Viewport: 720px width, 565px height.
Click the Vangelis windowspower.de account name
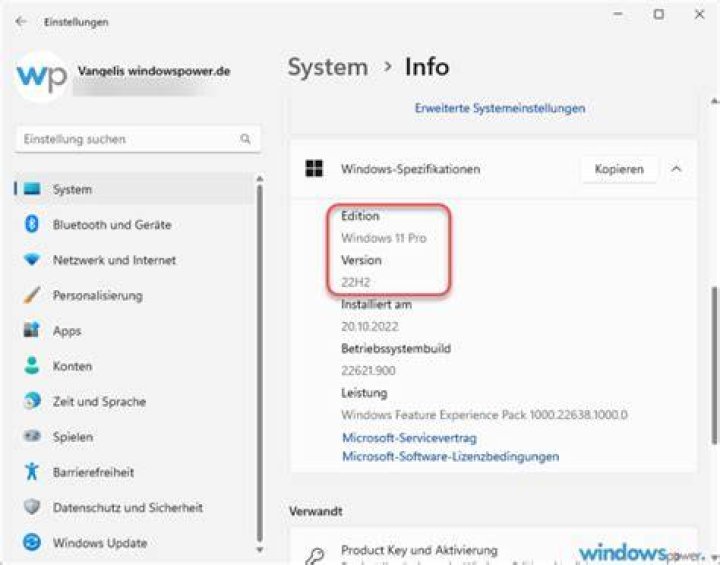click(154, 71)
